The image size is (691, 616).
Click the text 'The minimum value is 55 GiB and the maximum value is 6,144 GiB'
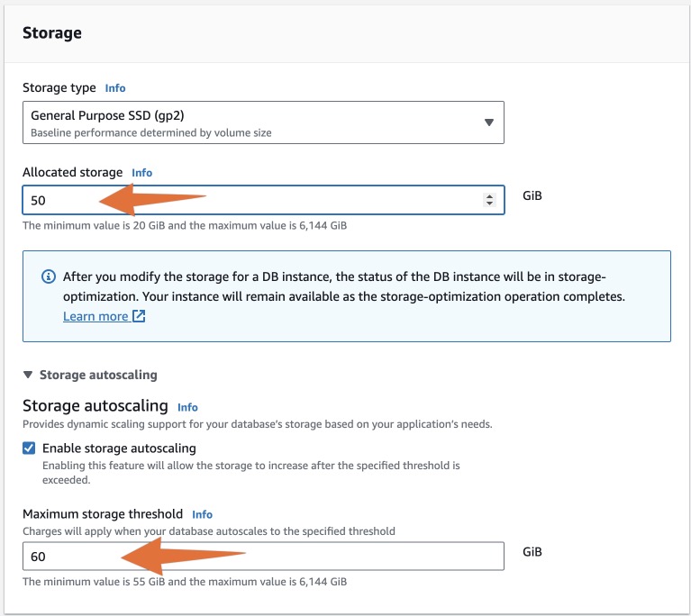(185, 582)
